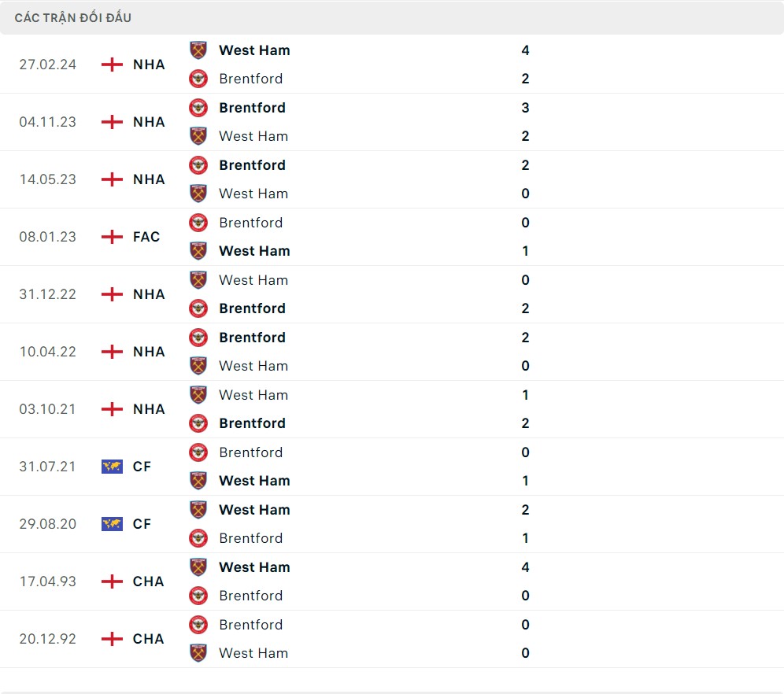Image resolution: width=784 pixels, height=694 pixels.
Task: Select the CHA label for 17.04.93
Action: coord(148,581)
